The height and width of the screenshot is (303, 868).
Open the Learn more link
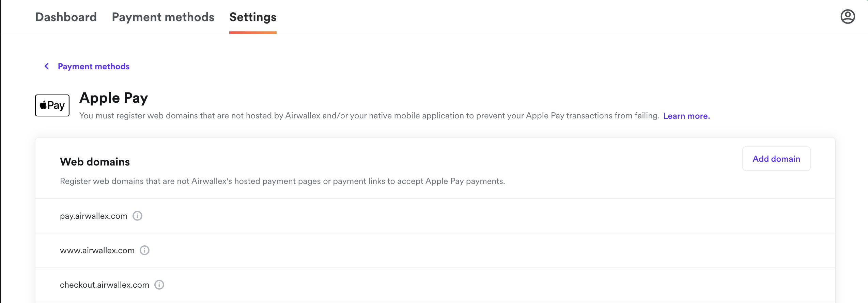click(x=686, y=116)
